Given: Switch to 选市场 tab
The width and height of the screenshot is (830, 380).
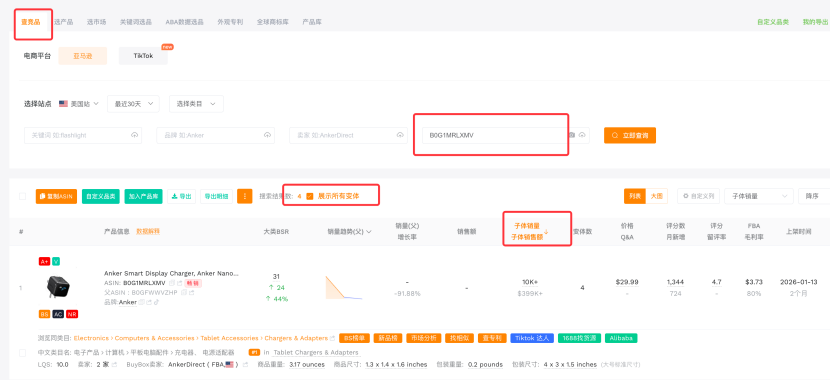Looking at the screenshot, I should click(96, 22).
